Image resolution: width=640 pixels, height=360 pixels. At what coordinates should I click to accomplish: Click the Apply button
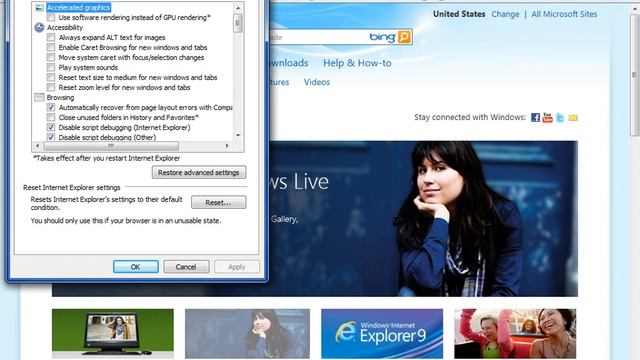point(237,267)
